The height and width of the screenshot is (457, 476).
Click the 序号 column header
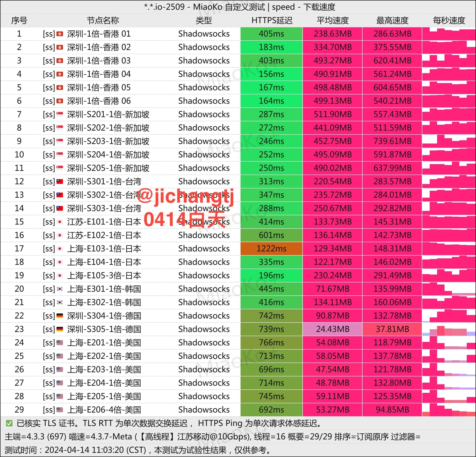click(x=19, y=20)
